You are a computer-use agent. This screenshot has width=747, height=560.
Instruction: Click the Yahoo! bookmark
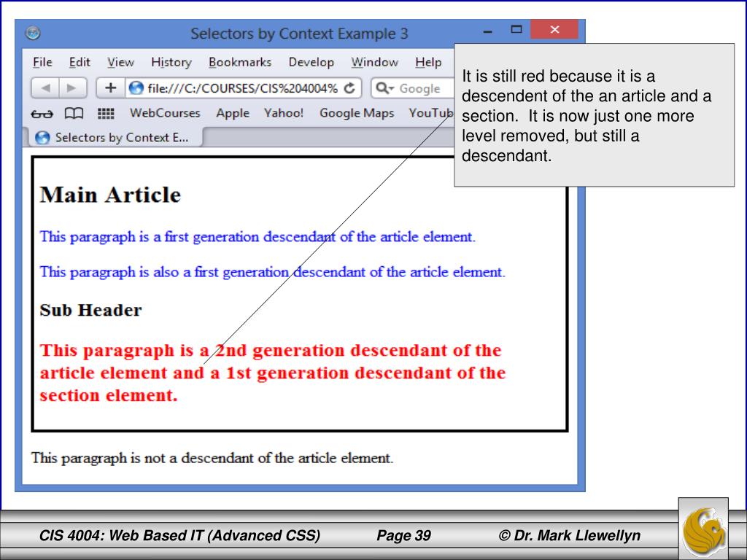click(x=284, y=113)
